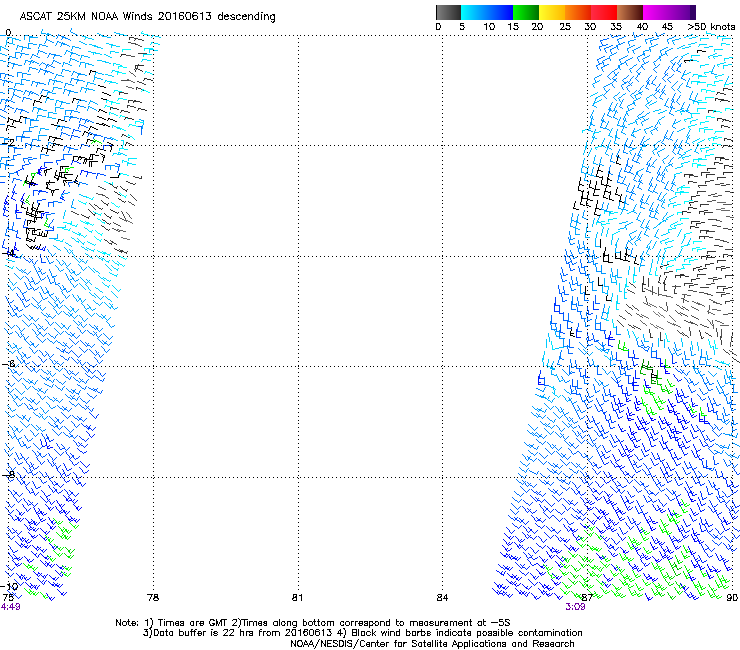Click the 'NOAA/NESDIS/Center for Satellite Applications and Research' credit
The height and width of the screenshot is (650, 740).
pos(432,644)
